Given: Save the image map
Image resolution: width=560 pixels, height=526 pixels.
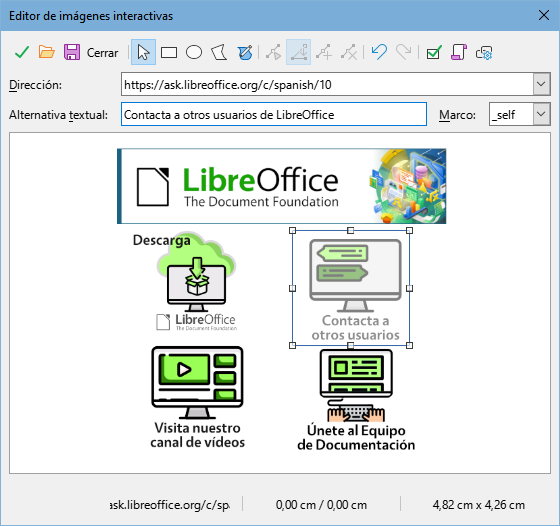Looking at the screenshot, I should tap(72, 52).
